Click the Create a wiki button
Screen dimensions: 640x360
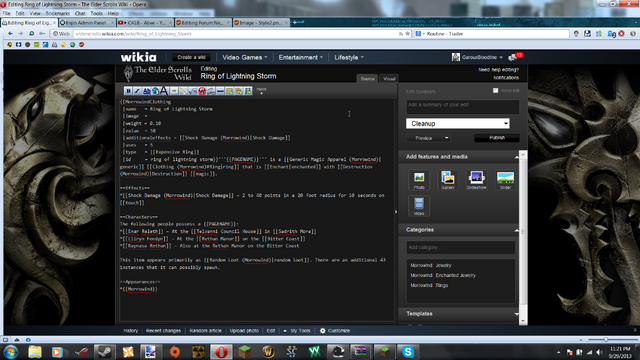(191, 57)
